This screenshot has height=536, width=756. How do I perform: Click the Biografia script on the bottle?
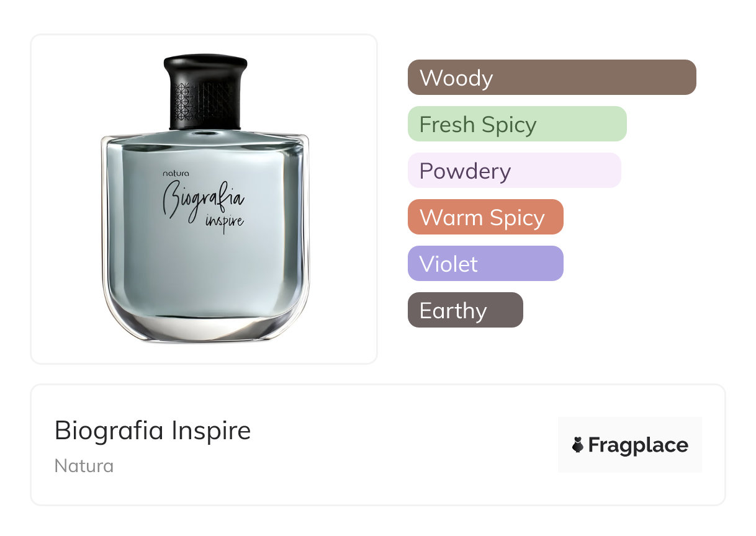point(202,200)
